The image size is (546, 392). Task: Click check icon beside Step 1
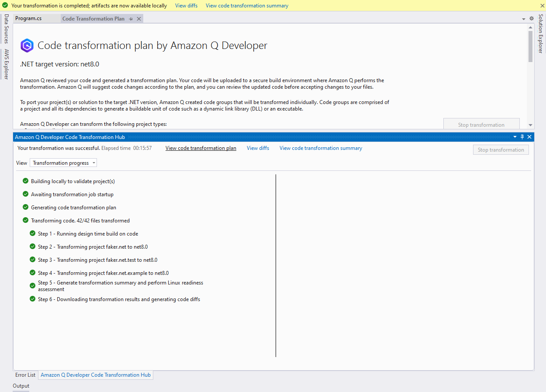[x=32, y=233]
